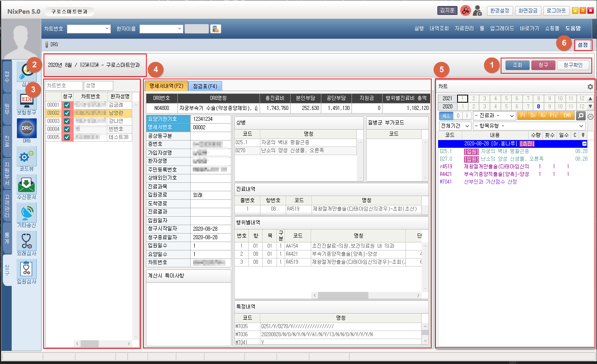Switch to the 점검표(F4) tab
Screen dimensions: 597x364
pos(205,86)
